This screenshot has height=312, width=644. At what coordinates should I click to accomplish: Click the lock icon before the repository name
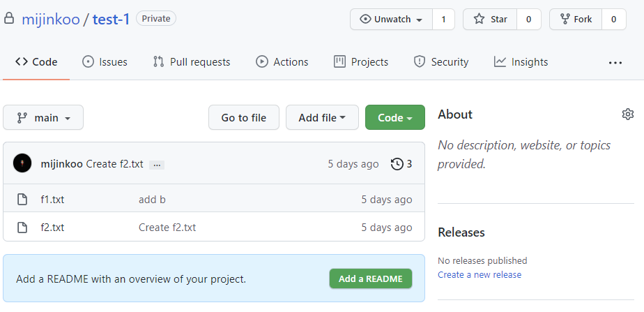pos(9,19)
